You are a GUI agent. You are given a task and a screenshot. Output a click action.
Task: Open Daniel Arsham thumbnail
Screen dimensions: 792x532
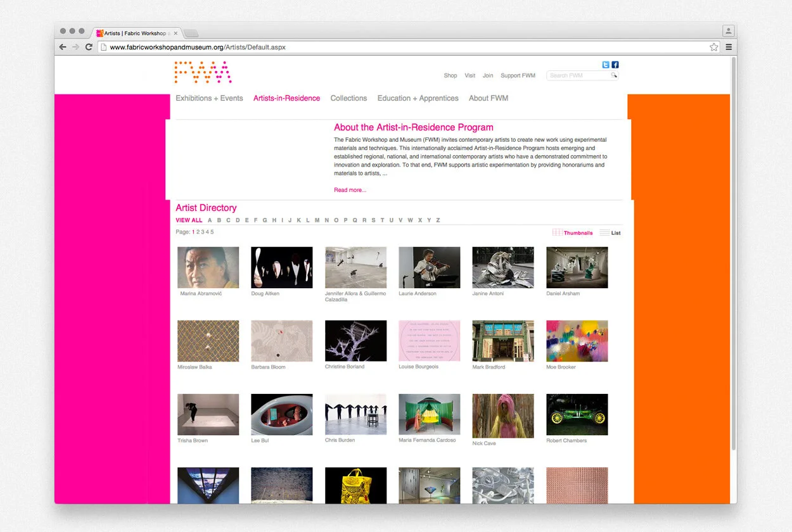[577, 267]
